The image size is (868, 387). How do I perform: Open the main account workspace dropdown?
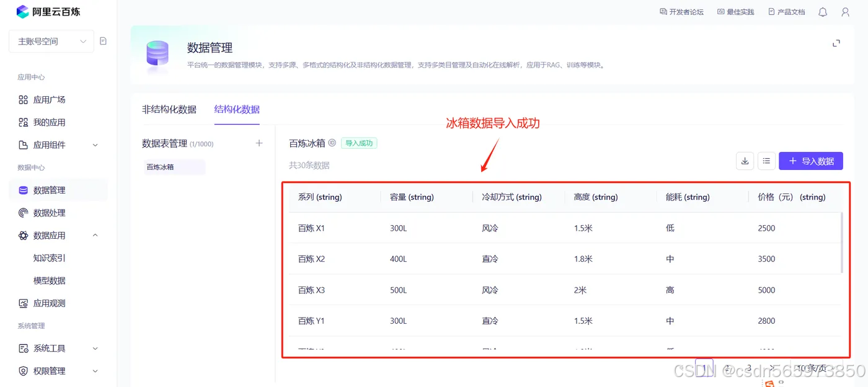[51, 42]
